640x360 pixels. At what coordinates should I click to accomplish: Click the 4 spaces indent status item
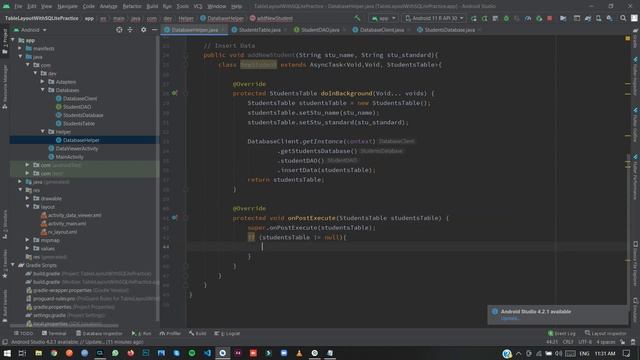pos(606,342)
